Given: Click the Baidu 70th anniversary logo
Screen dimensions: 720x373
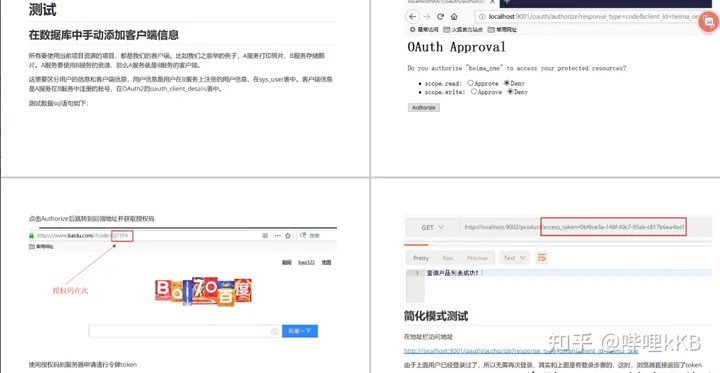Looking at the screenshot, I should point(203,292).
